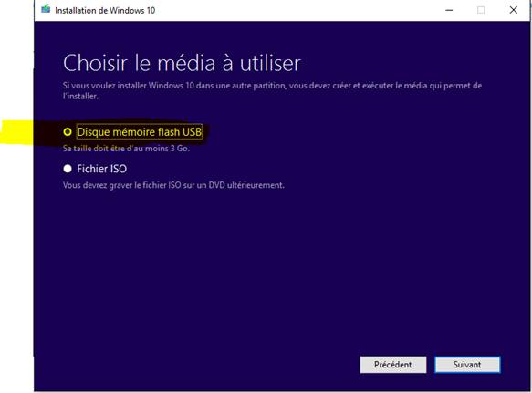Click "Sa taille doit être d'au moins 3 Go"
Viewport: 532px width, 393px height.
point(126,149)
